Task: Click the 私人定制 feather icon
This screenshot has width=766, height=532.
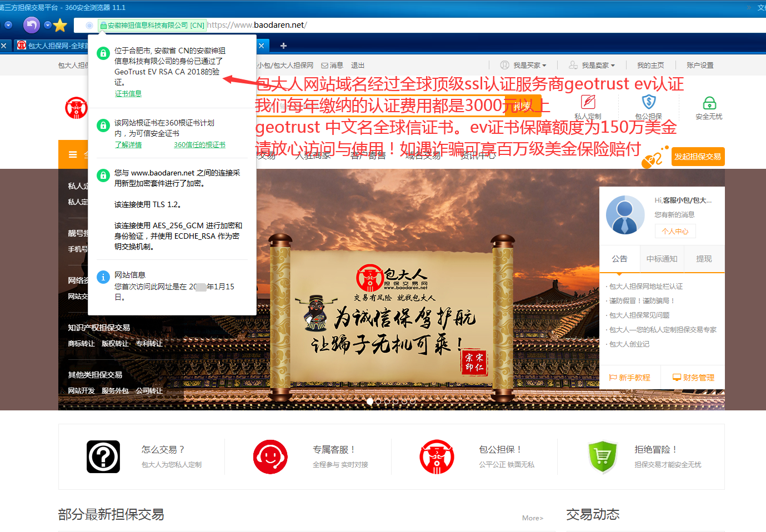Action: coord(588,102)
